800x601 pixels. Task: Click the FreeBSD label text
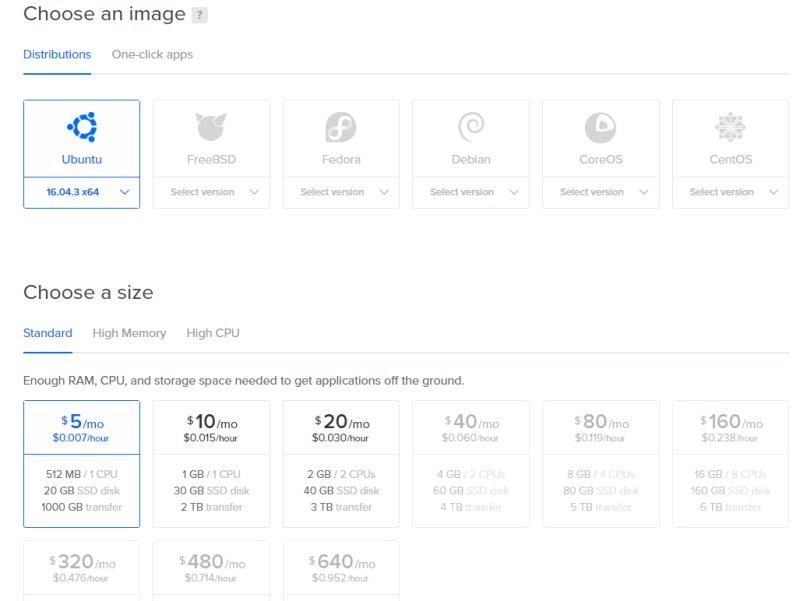tap(211, 160)
